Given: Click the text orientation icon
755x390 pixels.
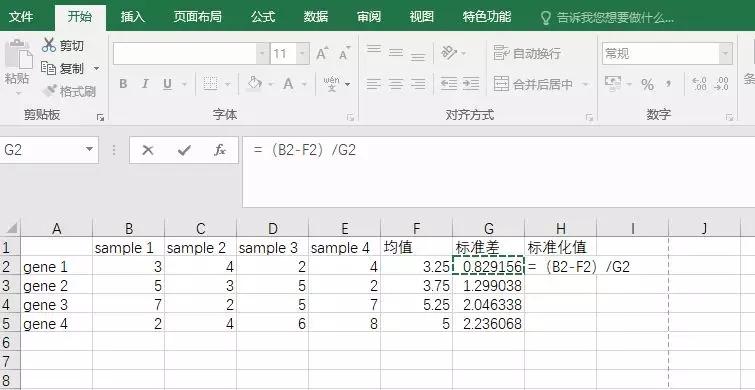Looking at the screenshot, I should 449,53.
